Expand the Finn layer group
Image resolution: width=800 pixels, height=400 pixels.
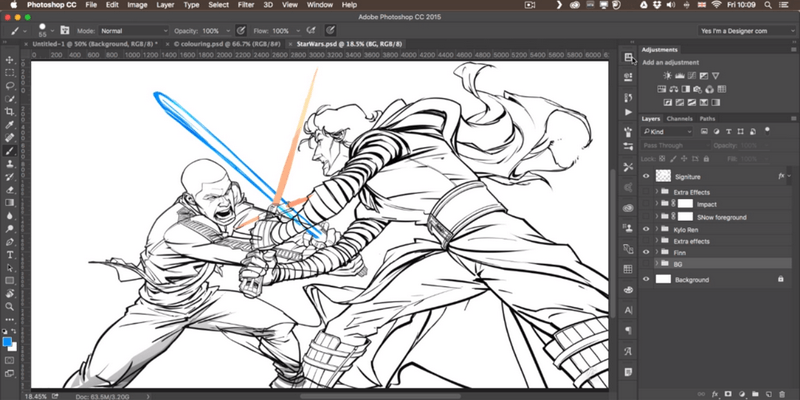pos(657,254)
